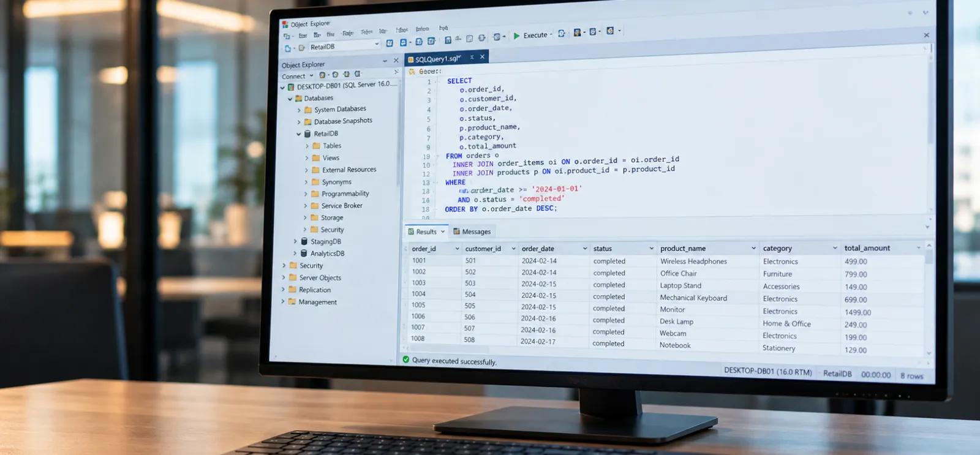The height and width of the screenshot is (455, 980).
Task: Click '8 rows' in the status bar
Action: pyautogui.click(x=911, y=376)
